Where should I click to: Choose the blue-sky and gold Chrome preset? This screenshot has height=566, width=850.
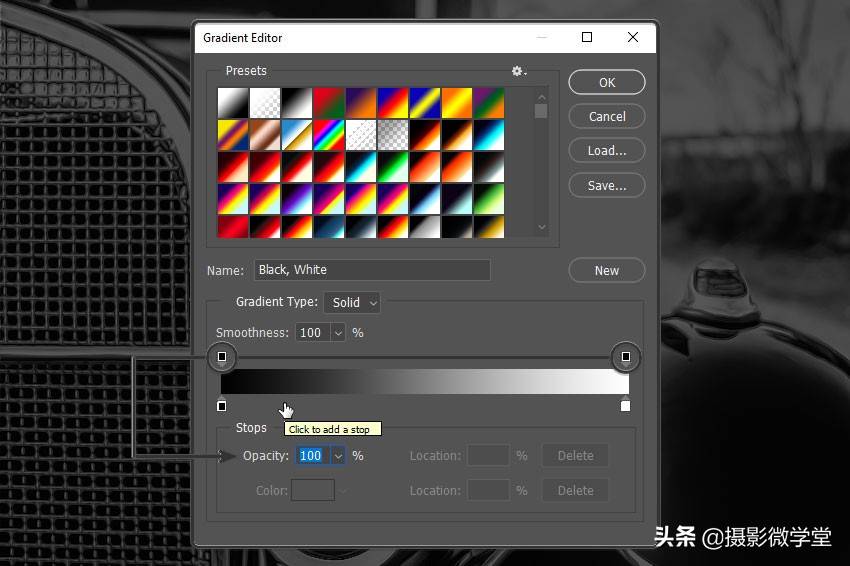pyautogui.click(x=297, y=135)
